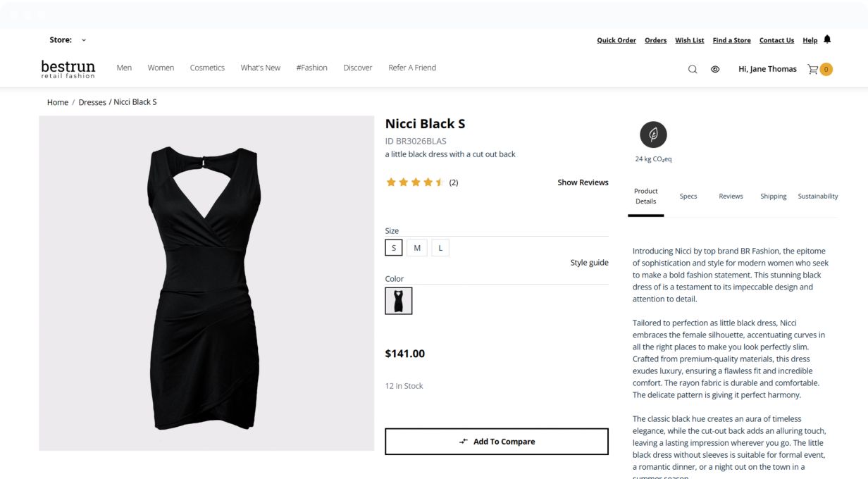Switch to the Sustainability tab
The width and height of the screenshot is (868, 479).
(818, 197)
